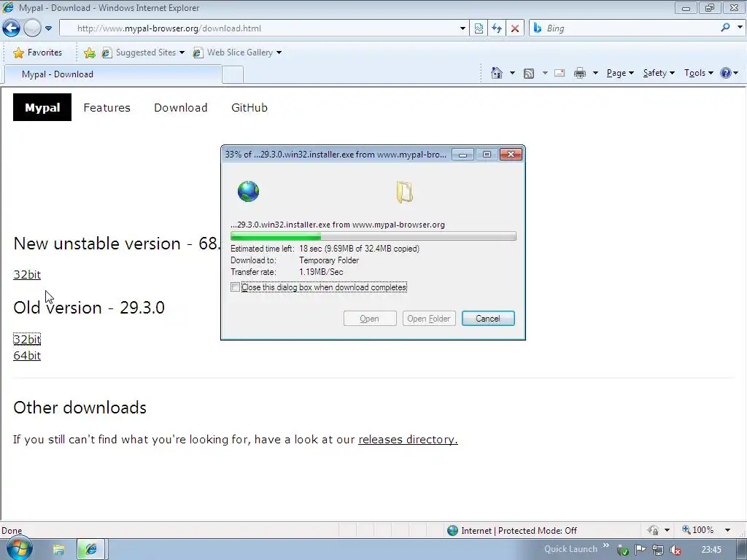Screen dimensions: 747x560
Task: Click the security shield tray icon
Action: (623, 550)
